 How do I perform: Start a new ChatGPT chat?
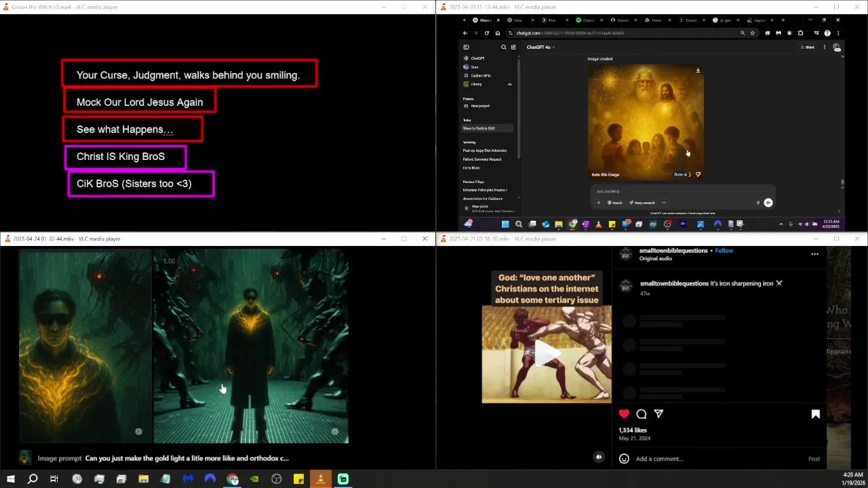(513, 47)
